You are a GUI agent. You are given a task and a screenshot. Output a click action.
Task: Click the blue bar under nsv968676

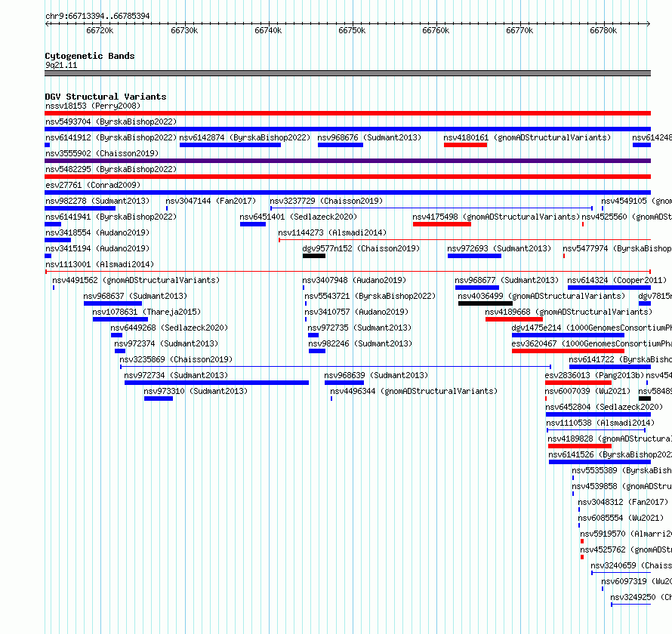(341, 145)
